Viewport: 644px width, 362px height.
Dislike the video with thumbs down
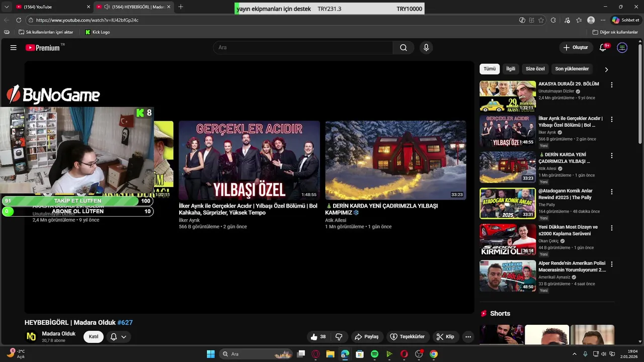point(339,337)
